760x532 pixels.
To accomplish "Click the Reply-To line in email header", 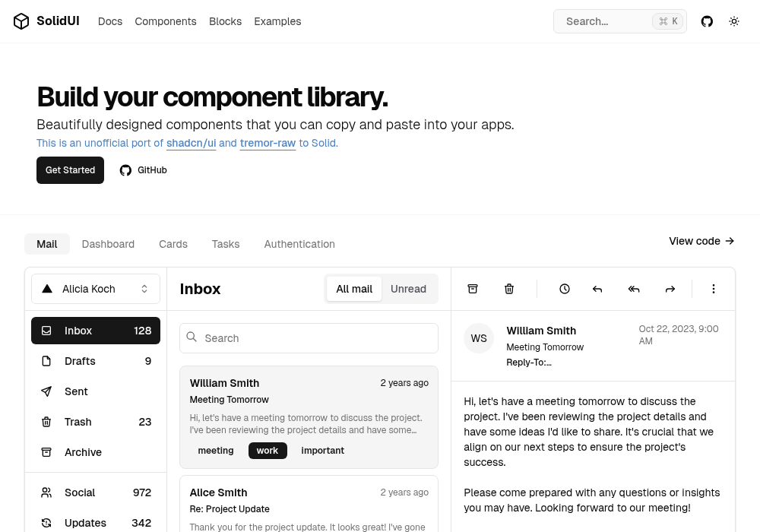I will tap(529, 363).
